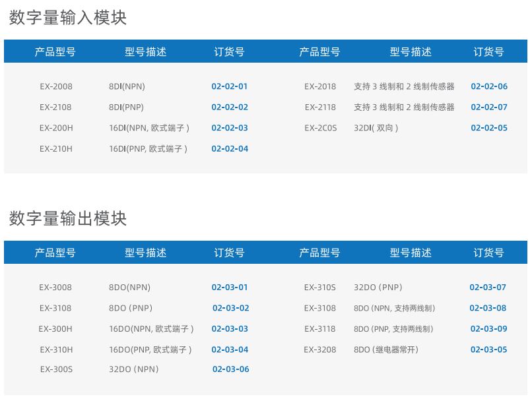532x397 pixels.
Task: Click order number 02-03-06
Action: click(x=230, y=369)
